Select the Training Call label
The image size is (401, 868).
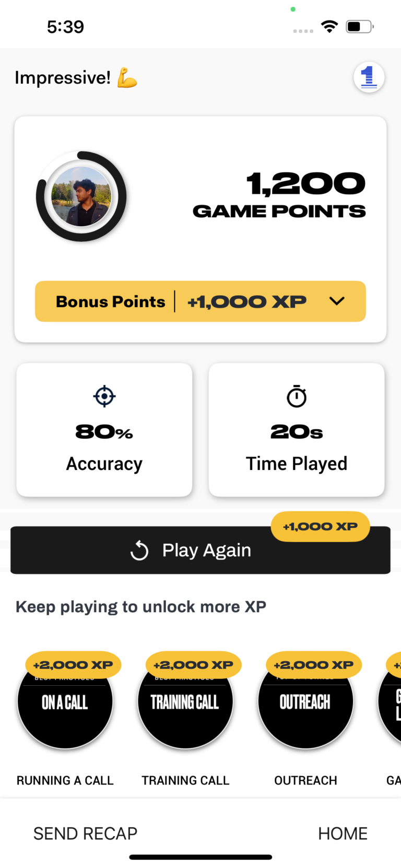tap(185, 780)
